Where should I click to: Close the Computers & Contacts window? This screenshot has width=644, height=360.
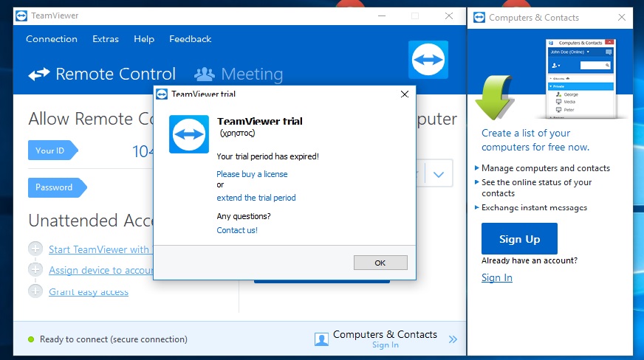[621, 17]
